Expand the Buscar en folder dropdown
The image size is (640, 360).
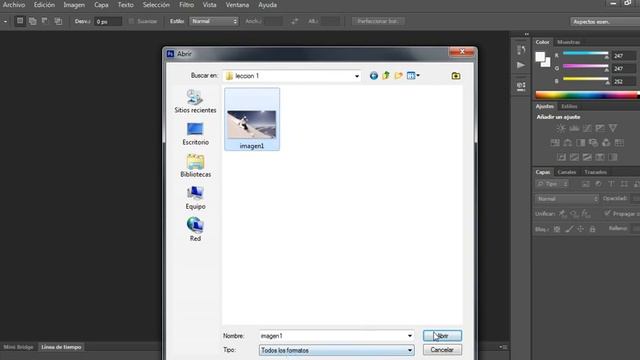click(357, 76)
